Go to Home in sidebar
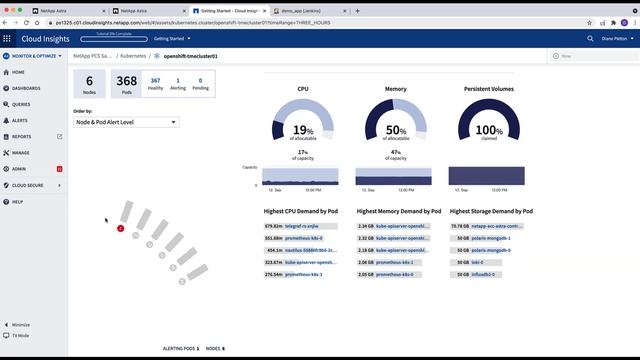 pyautogui.click(x=18, y=72)
